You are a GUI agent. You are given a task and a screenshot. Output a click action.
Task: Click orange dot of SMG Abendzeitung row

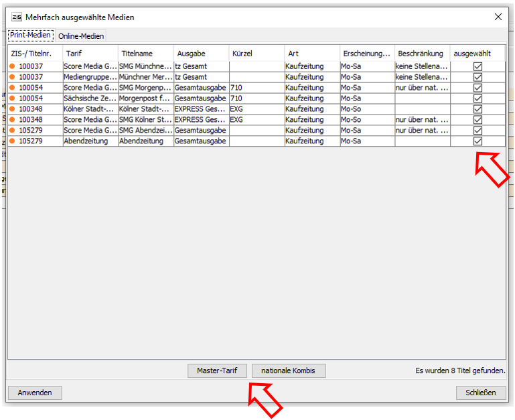coord(13,131)
